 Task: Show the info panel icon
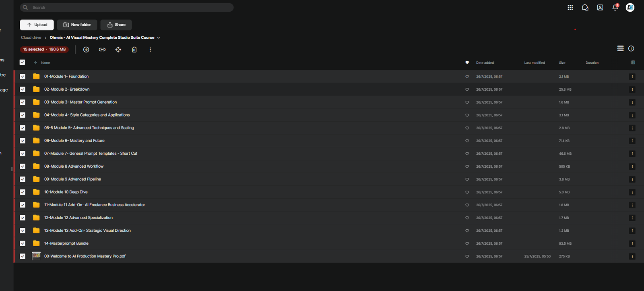pyautogui.click(x=631, y=48)
